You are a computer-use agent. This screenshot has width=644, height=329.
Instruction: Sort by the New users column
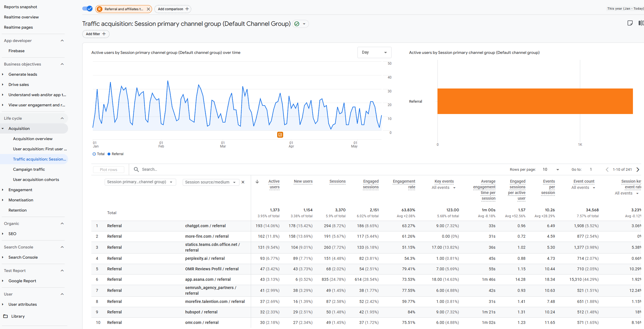tap(303, 181)
